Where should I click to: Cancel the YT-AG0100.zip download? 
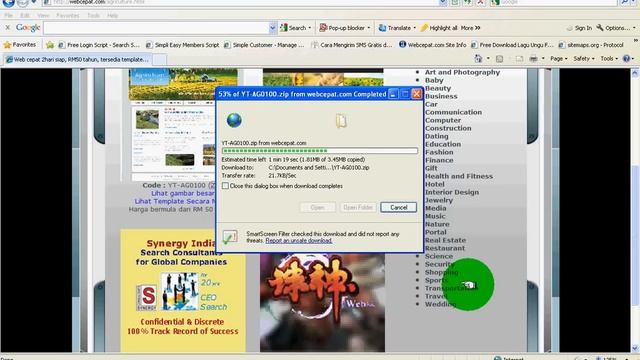[398, 207]
